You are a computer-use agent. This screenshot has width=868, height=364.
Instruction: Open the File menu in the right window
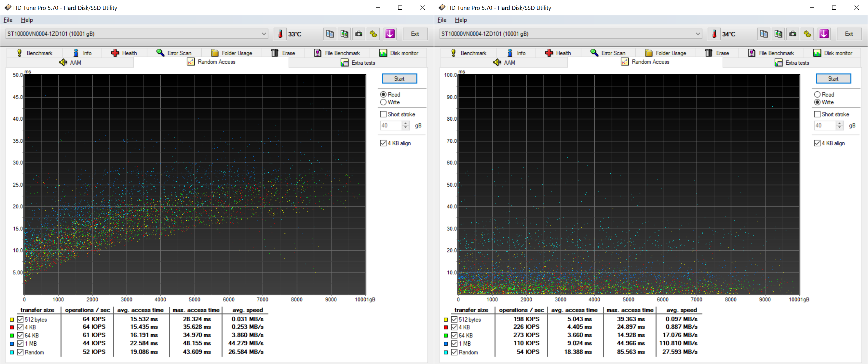tap(442, 20)
